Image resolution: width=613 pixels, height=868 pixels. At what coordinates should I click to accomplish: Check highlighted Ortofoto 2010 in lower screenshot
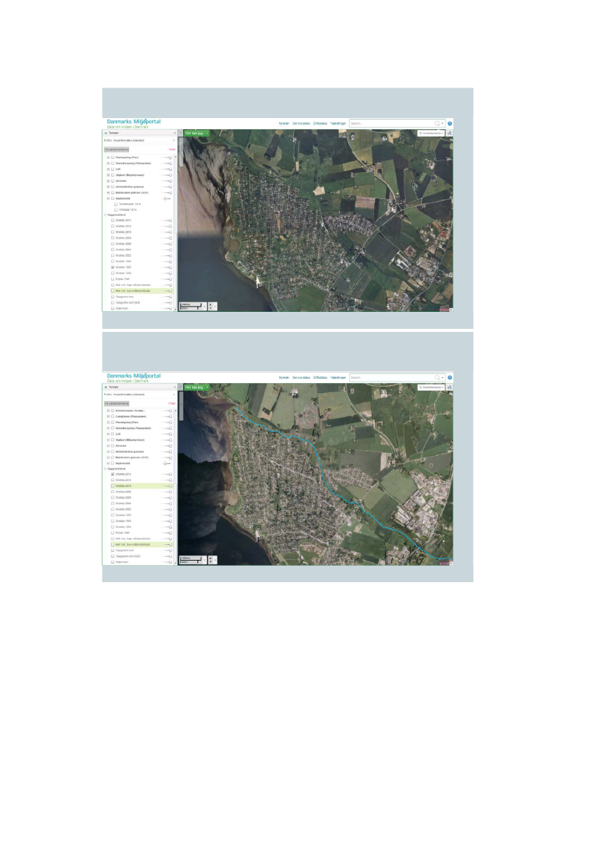tap(113, 486)
